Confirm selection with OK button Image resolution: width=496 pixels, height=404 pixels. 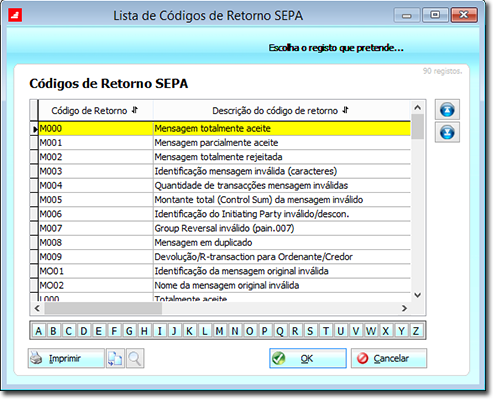tap(308, 359)
